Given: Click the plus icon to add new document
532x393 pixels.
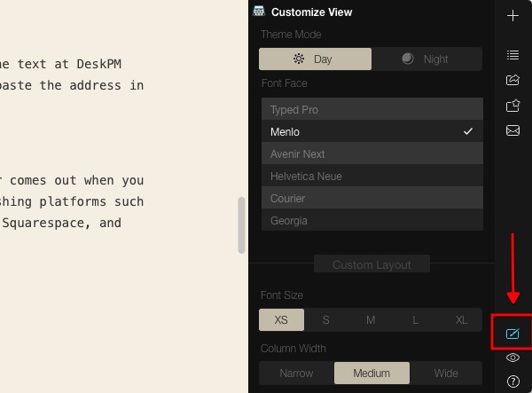Looking at the screenshot, I should click(512, 16).
